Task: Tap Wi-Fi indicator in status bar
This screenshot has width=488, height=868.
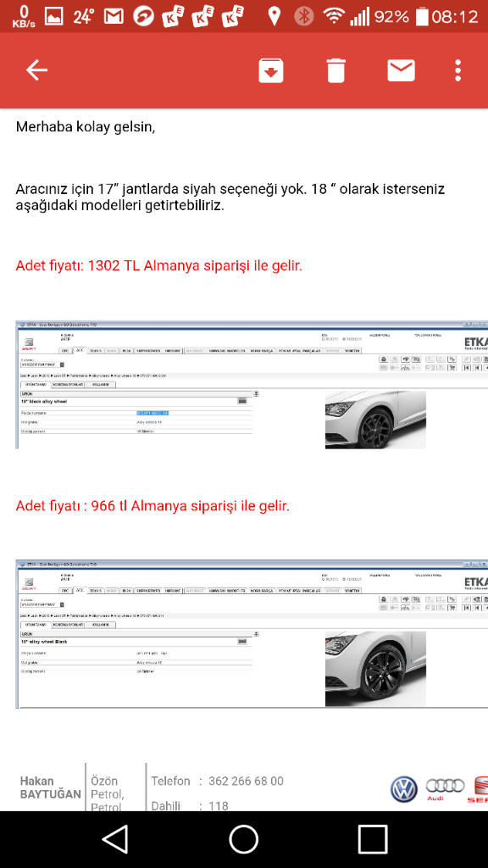Action: 334,16
